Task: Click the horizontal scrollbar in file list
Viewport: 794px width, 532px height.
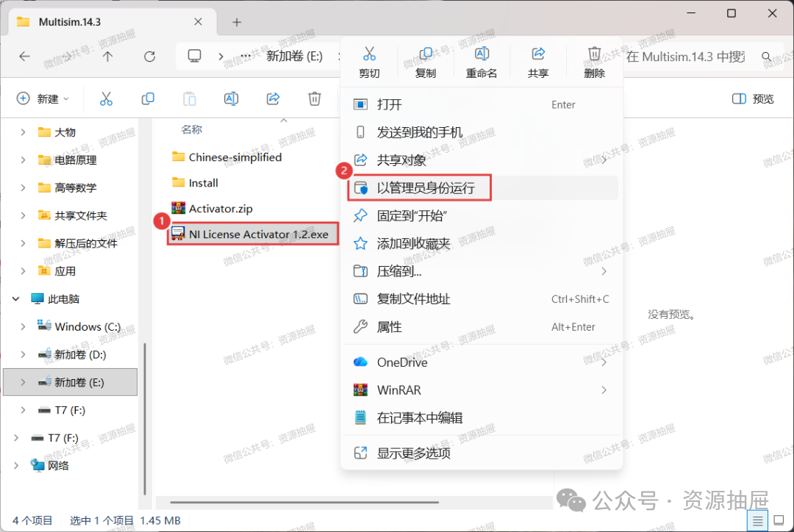Action: pyautogui.click(x=304, y=503)
